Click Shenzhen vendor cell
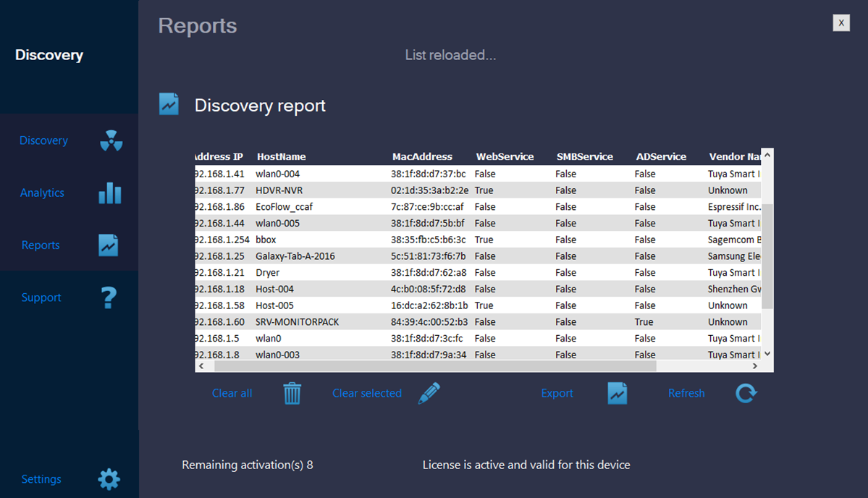 tap(734, 289)
